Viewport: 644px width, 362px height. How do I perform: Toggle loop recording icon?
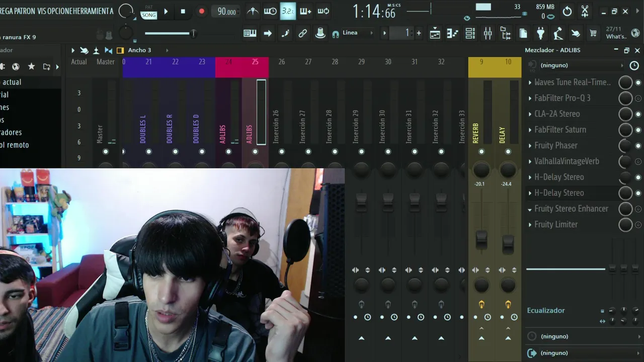tap(324, 11)
